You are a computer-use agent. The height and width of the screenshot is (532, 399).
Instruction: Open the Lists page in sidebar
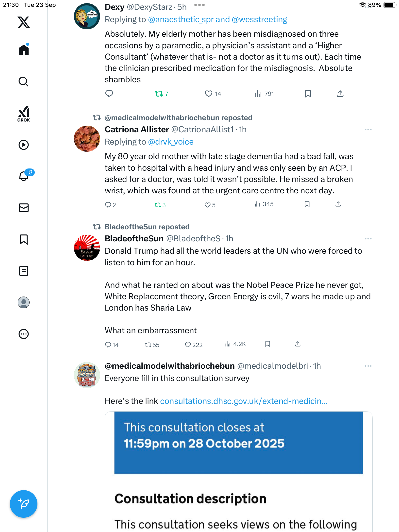point(24,271)
